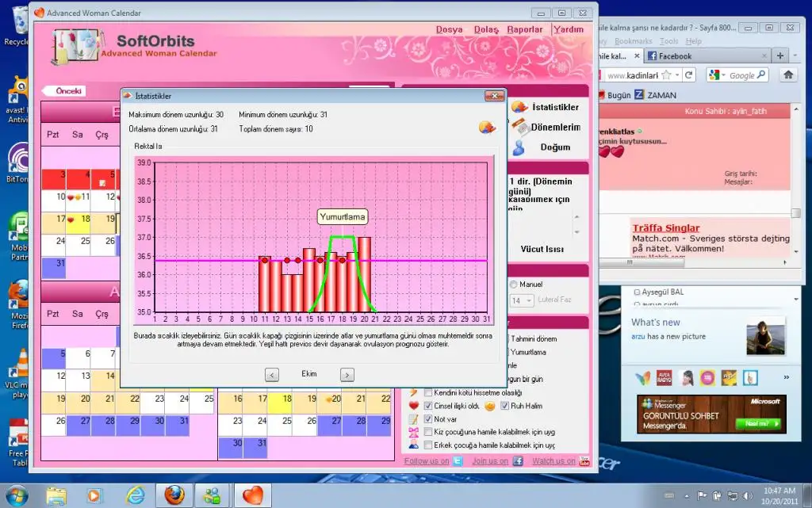Uncheck the Not var checkbox
The width and height of the screenshot is (812, 508).
428,419
